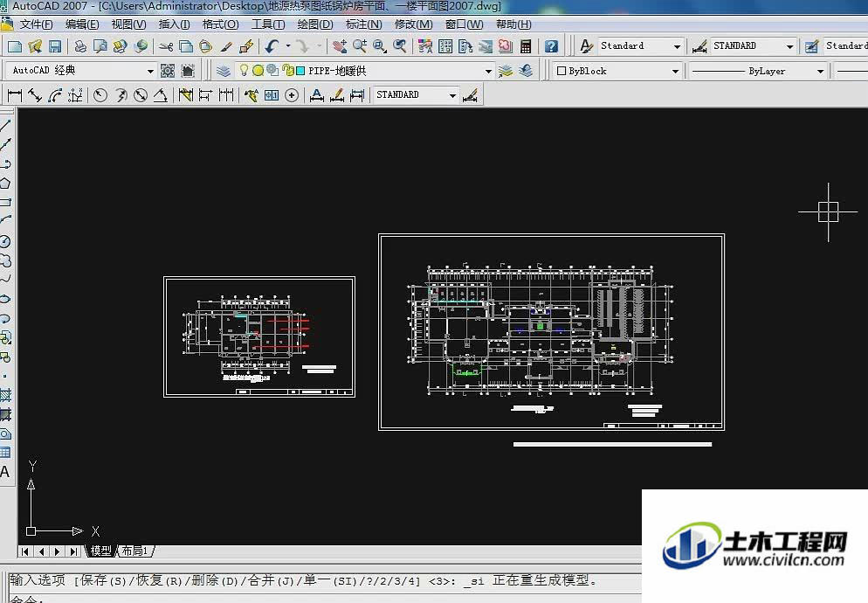Open the 帮助(H) menu
The height and width of the screenshot is (603, 868).
tap(513, 24)
